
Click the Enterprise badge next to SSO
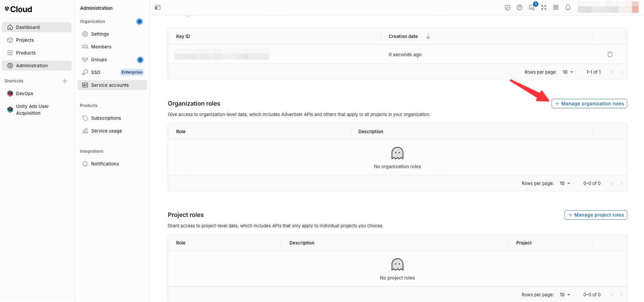pos(132,72)
